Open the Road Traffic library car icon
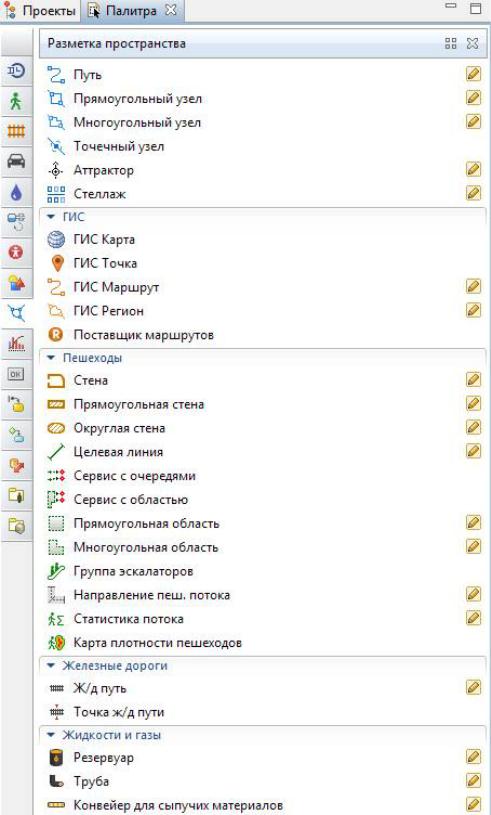Viewport: 491px width, 815px height. pos(16,161)
